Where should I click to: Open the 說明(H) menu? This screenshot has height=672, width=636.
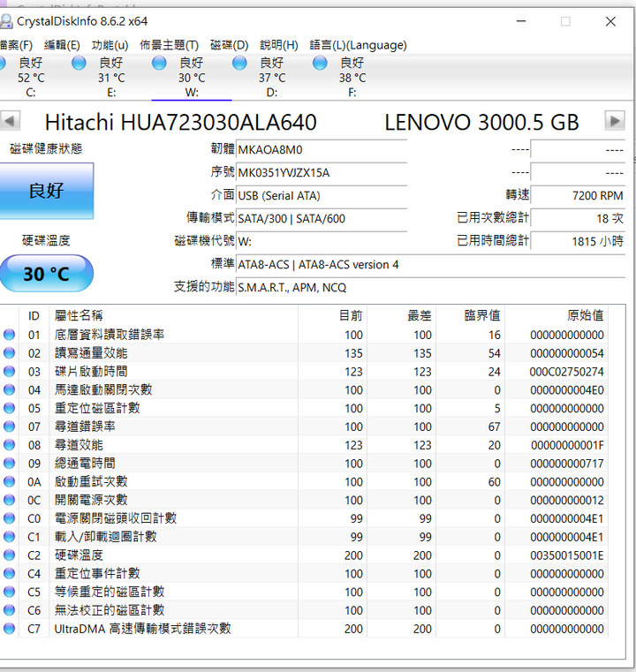(279, 45)
